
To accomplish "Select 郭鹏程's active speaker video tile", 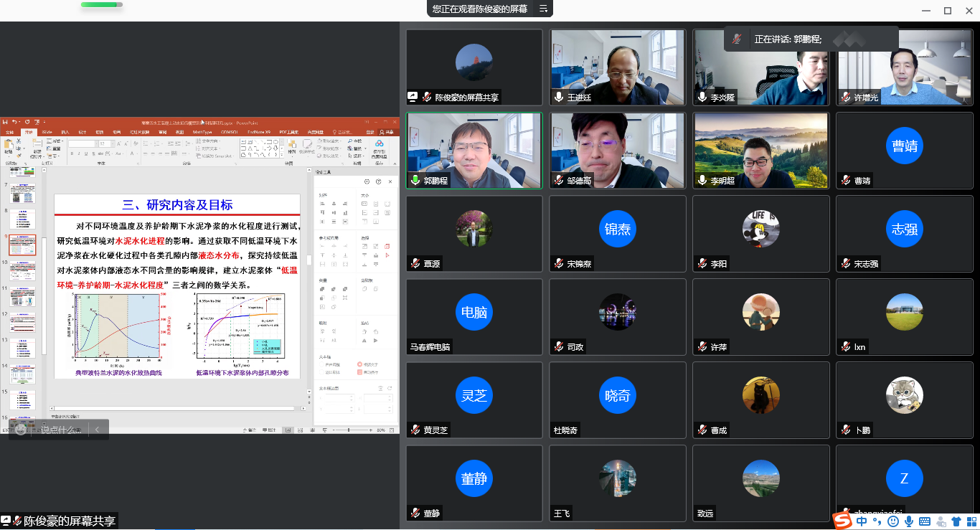I will coord(474,151).
